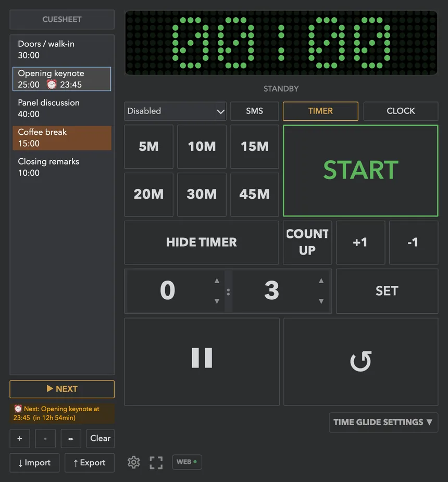Switch to TIMER mode
This screenshot has width=448, height=482.
click(x=320, y=111)
